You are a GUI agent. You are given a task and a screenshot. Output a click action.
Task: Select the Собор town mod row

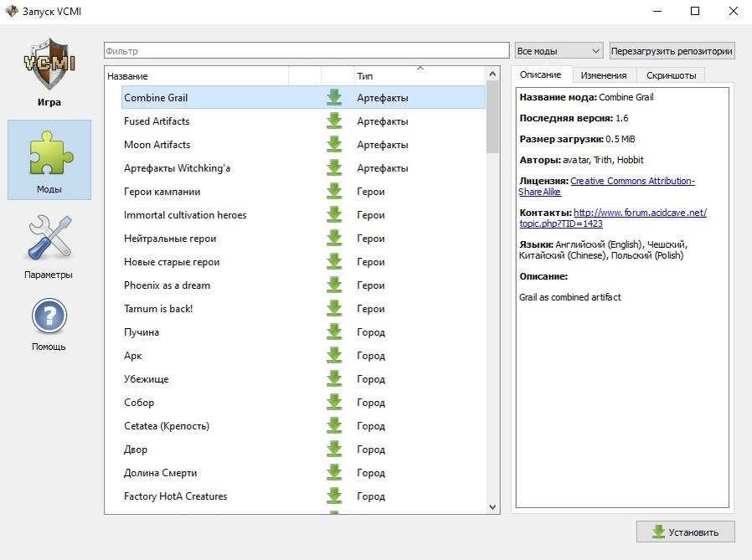[304, 403]
